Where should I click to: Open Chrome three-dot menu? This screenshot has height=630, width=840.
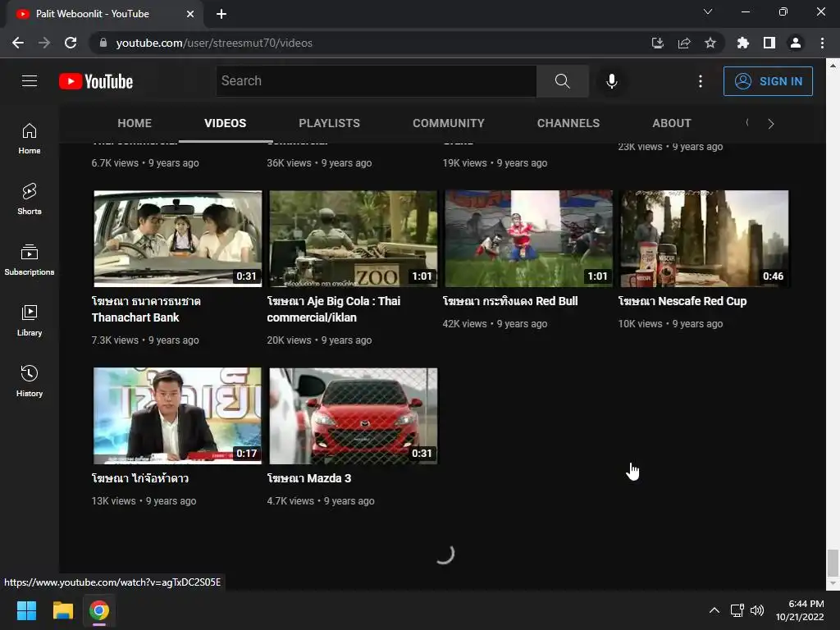(x=822, y=43)
